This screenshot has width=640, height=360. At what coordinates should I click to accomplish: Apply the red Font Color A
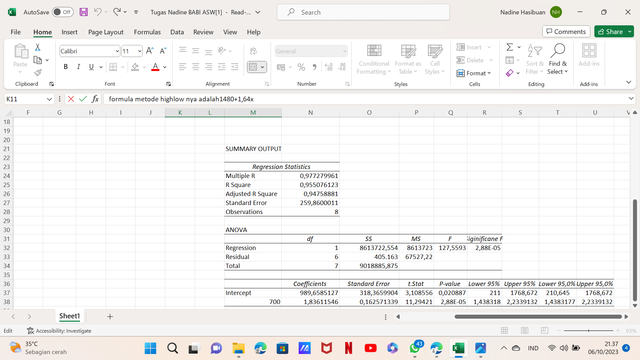tap(155, 67)
